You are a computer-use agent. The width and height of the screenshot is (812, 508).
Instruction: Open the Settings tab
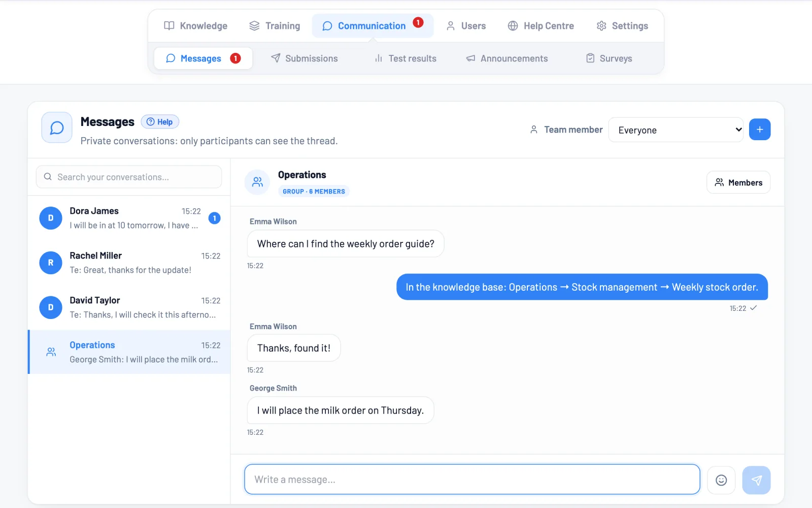point(622,26)
